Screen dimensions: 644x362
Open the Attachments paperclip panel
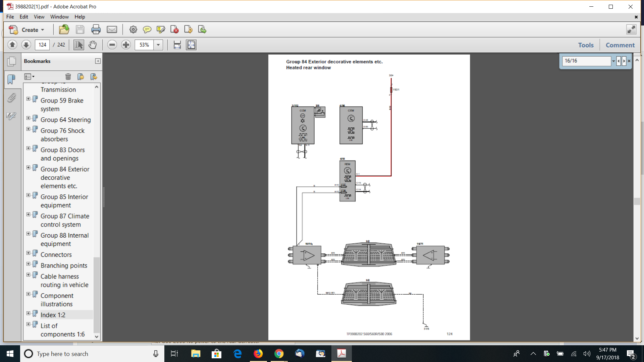[11, 98]
